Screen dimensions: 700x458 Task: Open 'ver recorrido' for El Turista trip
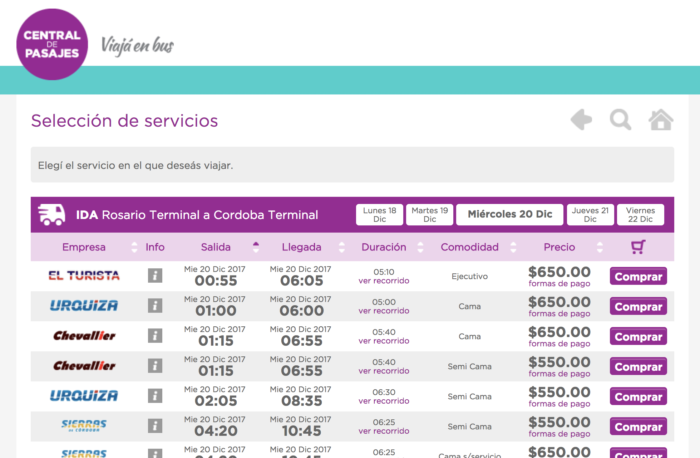(x=384, y=282)
